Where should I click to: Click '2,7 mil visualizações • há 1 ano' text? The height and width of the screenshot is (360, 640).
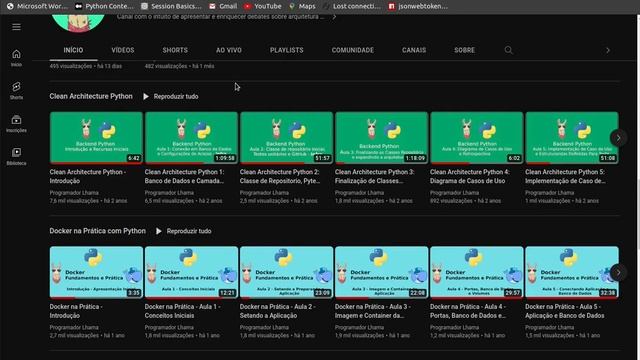pyautogui.click(x=87, y=336)
